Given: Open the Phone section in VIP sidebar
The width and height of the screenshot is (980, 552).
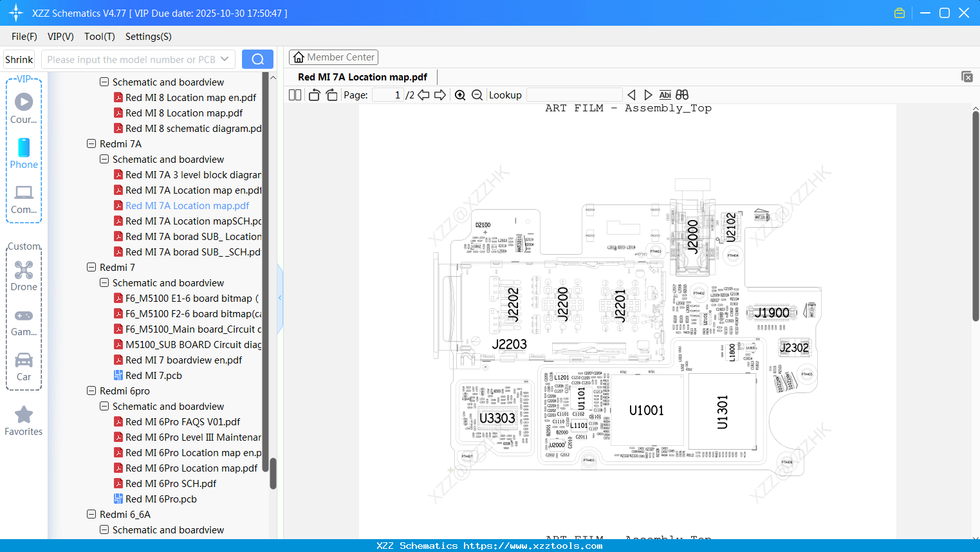Looking at the screenshot, I should click(24, 154).
